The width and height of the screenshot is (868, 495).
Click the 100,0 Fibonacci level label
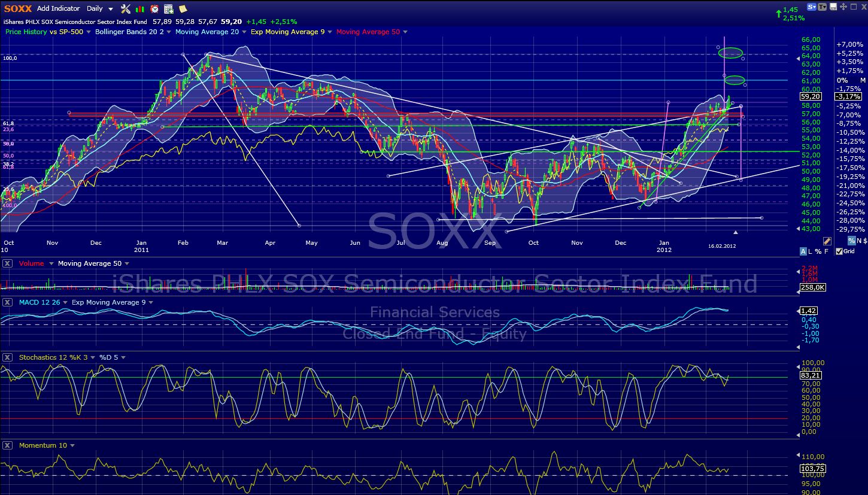click(x=10, y=58)
